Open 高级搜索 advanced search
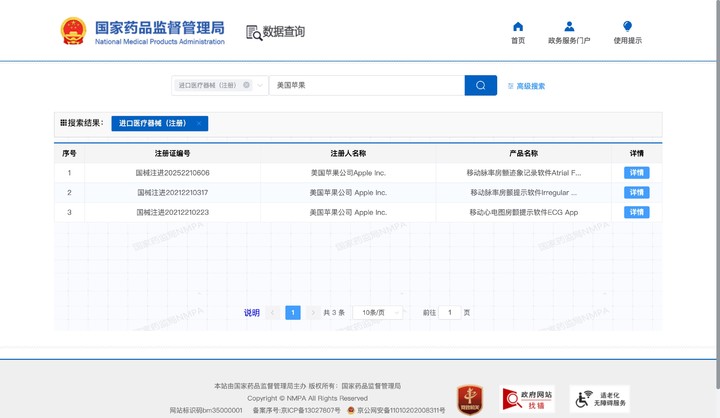This screenshot has width=720, height=418. (526, 86)
